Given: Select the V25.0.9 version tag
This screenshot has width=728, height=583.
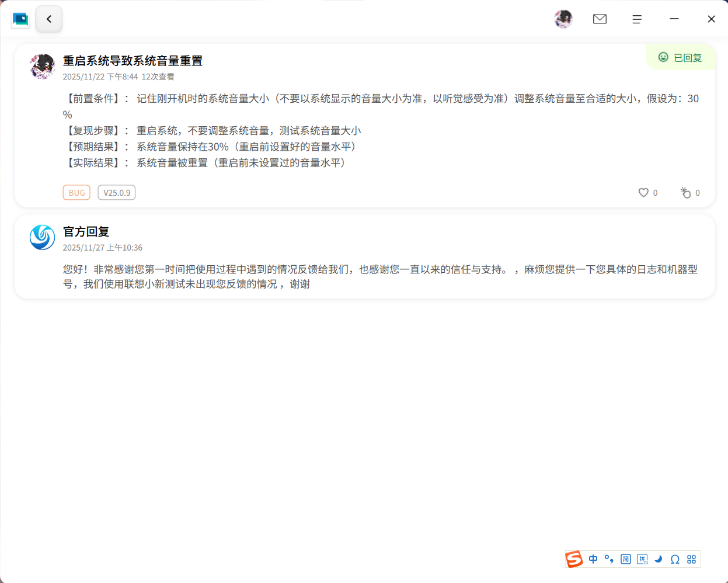Looking at the screenshot, I should [x=117, y=193].
